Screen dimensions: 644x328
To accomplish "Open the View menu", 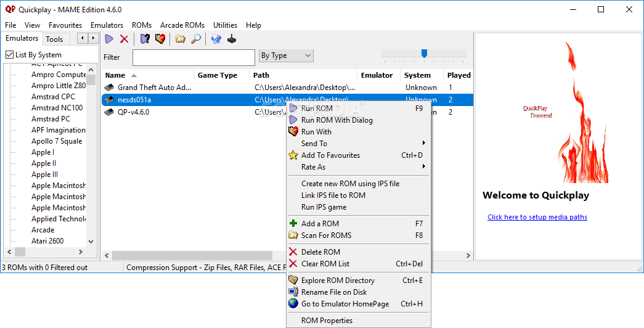I will (33, 25).
